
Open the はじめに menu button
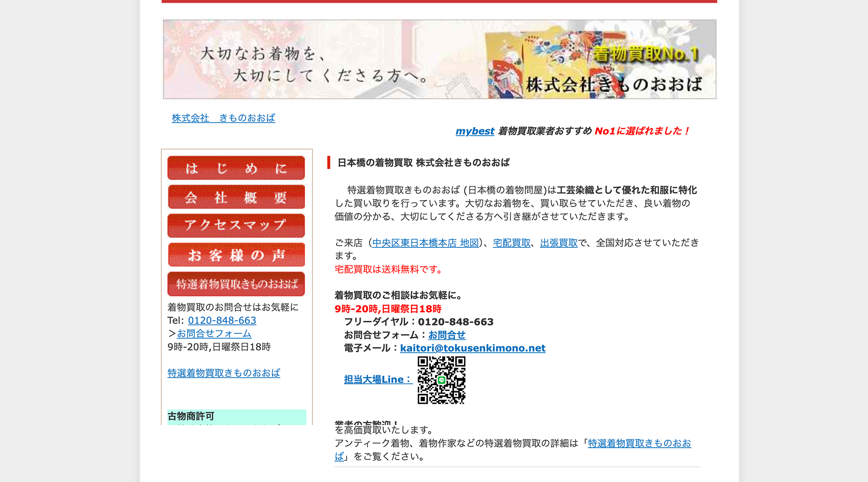[x=236, y=168]
